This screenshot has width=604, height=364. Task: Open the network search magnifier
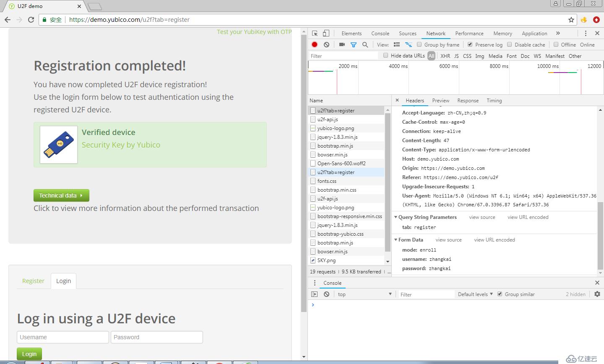coord(365,44)
